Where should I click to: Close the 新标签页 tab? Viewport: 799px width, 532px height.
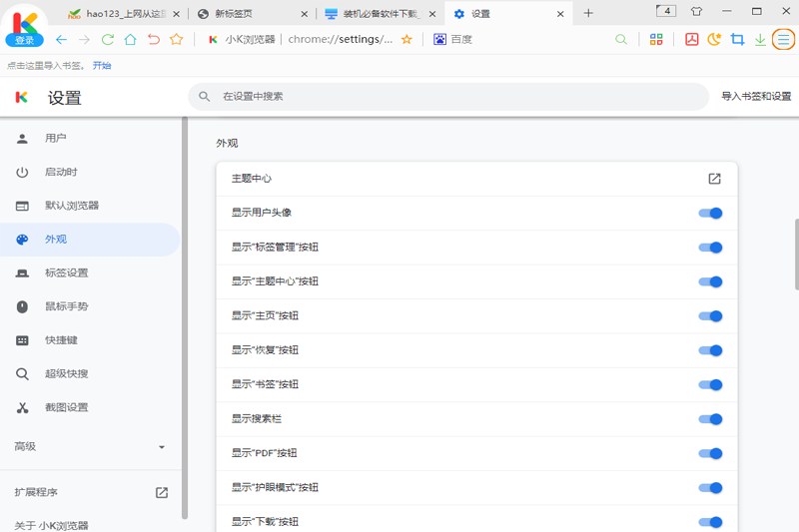coord(305,14)
